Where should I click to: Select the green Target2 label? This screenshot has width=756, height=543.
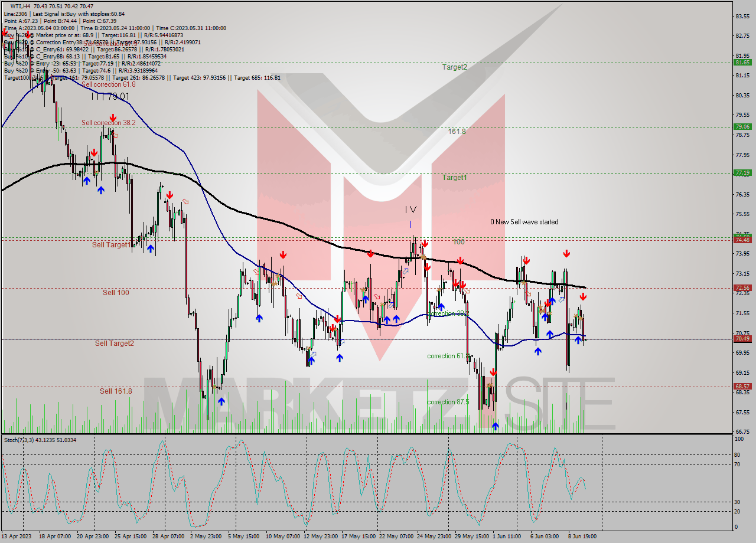455,67
